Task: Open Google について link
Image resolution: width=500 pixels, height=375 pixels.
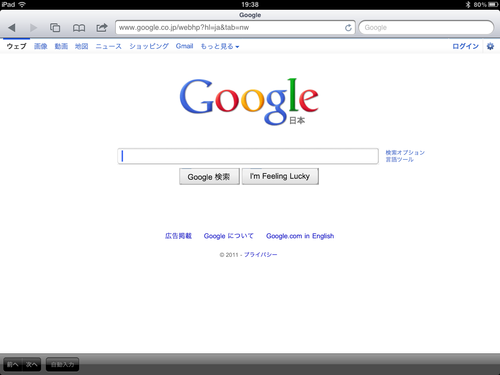Action: 229,236
